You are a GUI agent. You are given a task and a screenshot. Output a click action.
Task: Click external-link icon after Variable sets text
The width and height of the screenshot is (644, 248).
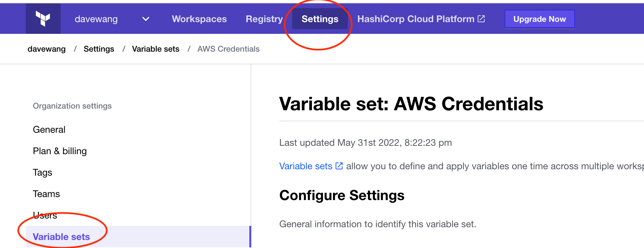(x=339, y=166)
